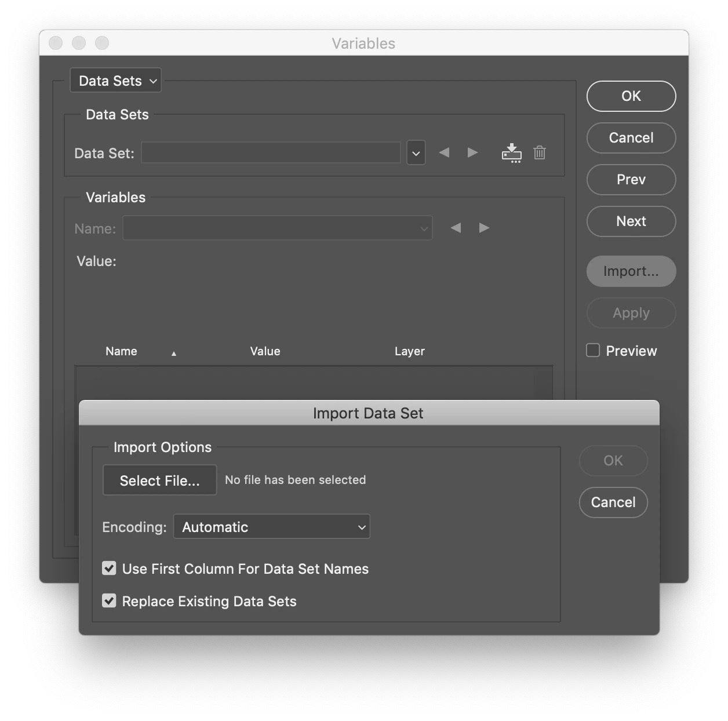Go to the next data set arrow
The image size is (728, 721).
(x=472, y=152)
